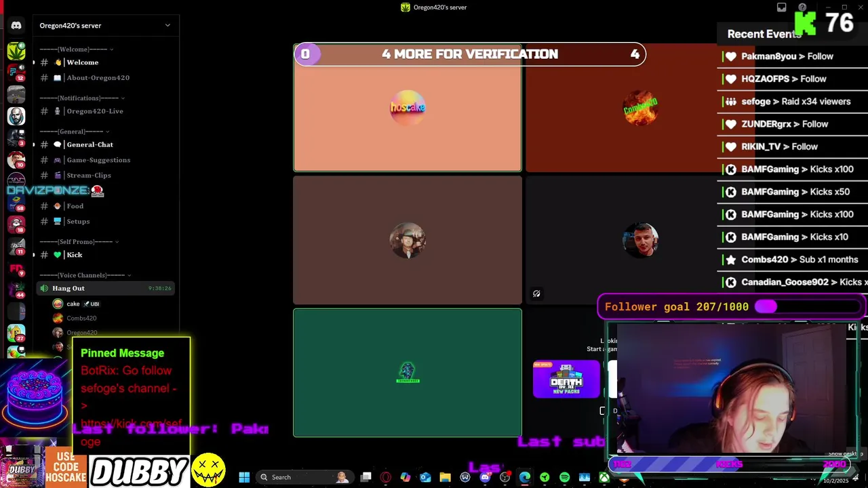Image resolution: width=868 pixels, height=488 pixels.
Task: Open server icon with 9 badge
Action: tap(16, 268)
